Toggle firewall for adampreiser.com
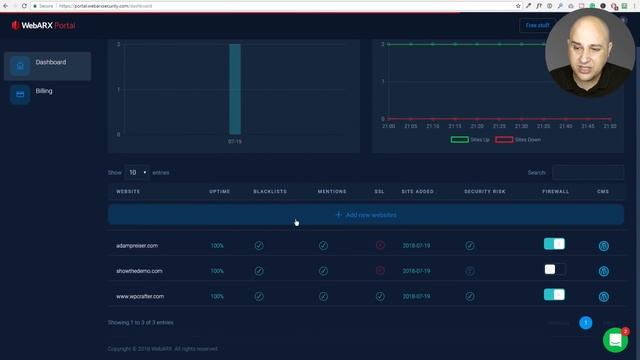640x360 pixels. [554, 244]
